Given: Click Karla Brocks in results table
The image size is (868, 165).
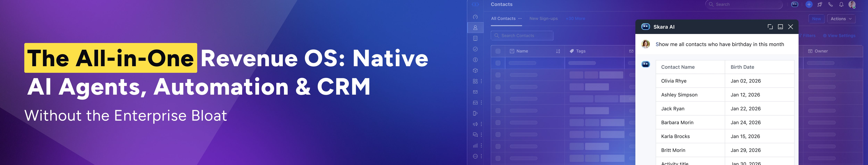Looking at the screenshot, I should coord(675,136).
